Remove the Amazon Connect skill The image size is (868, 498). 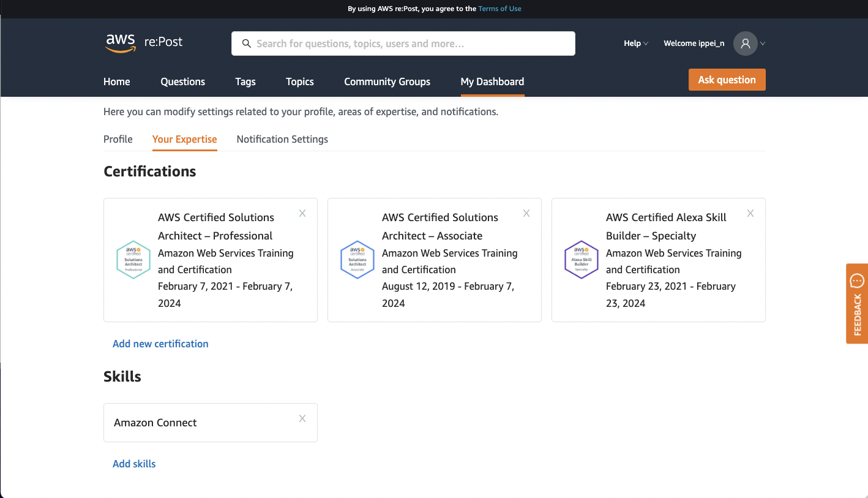click(302, 418)
